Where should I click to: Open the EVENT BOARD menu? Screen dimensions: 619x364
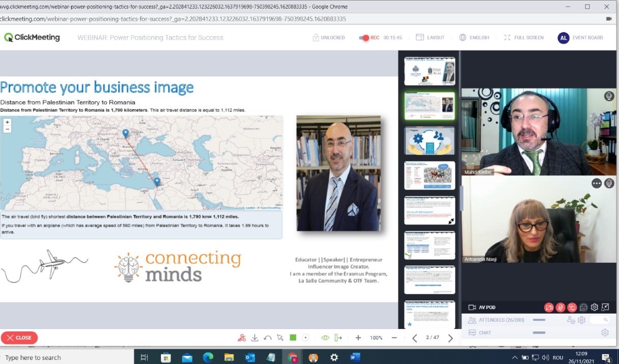pyautogui.click(x=581, y=38)
